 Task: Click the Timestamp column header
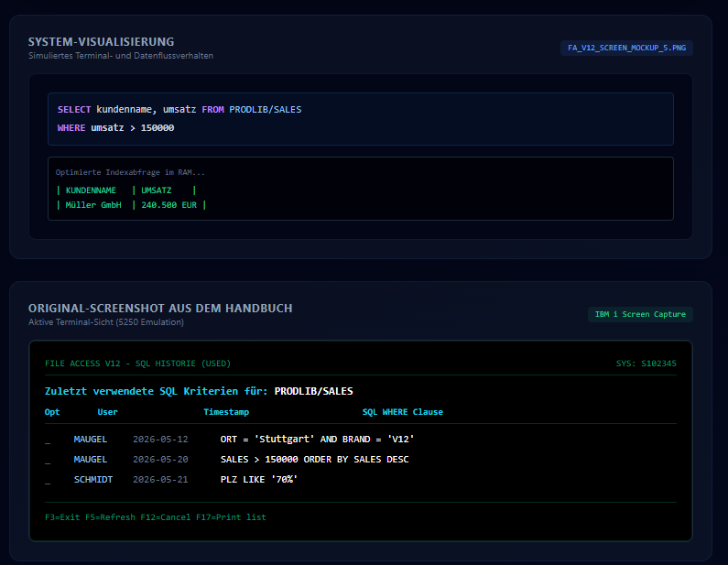click(226, 412)
